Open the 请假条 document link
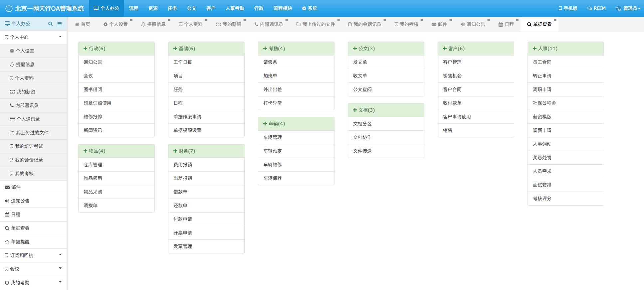 270,62
